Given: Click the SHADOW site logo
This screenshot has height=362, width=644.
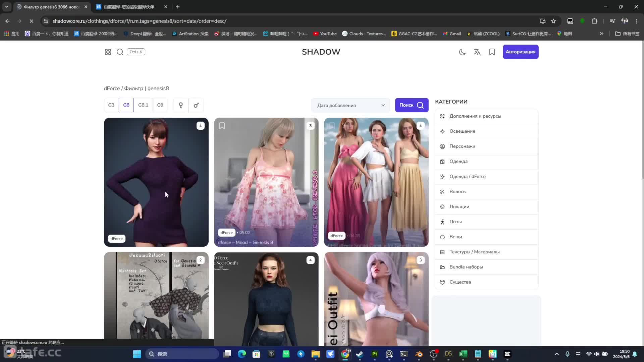Looking at the screenshot, I should click(x=321, y=52).
